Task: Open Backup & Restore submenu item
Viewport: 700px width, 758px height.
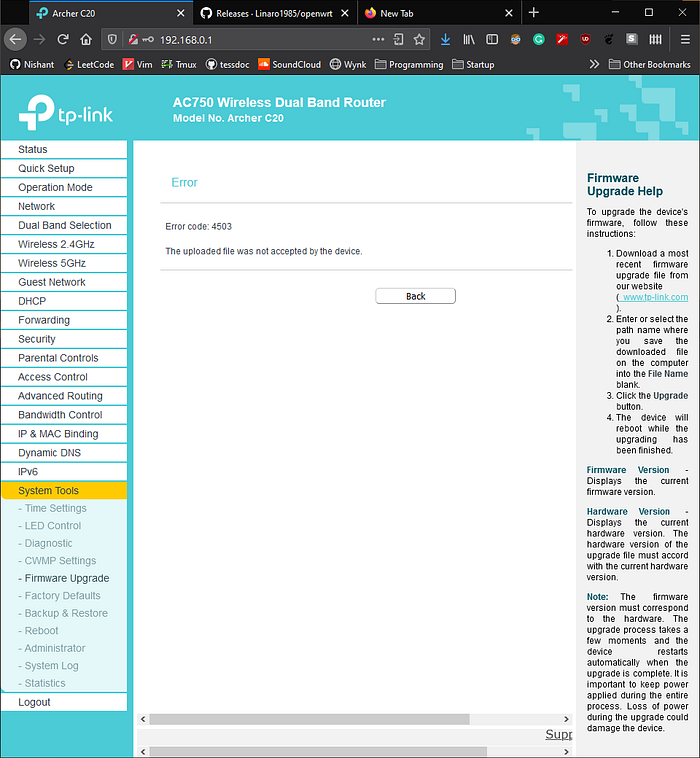Action: coord(66,613)
